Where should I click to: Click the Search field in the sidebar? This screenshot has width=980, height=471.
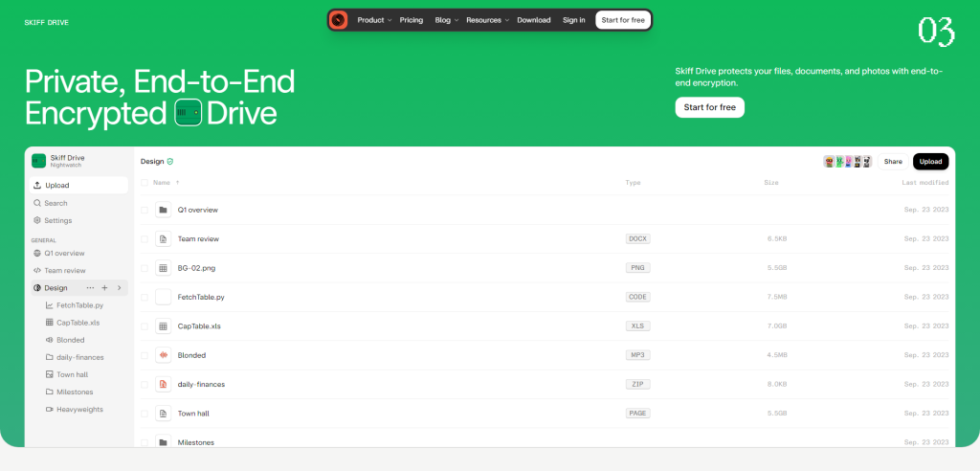tap(56, 203)
